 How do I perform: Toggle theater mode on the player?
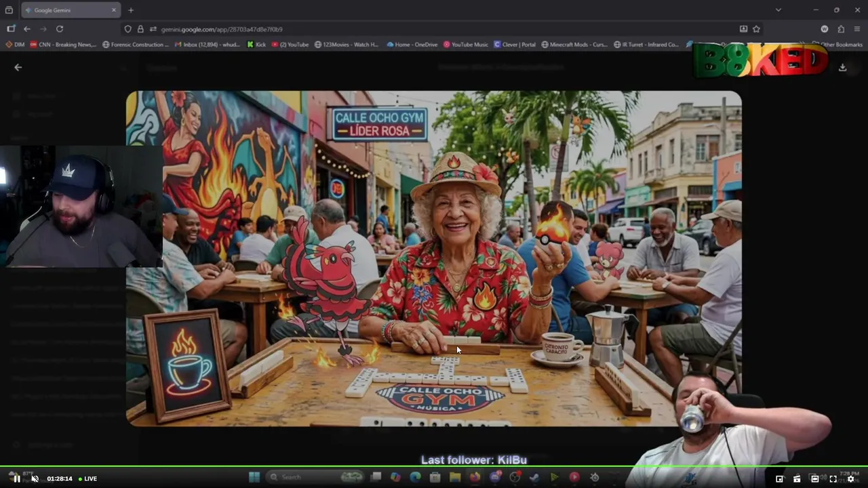[x=815, y=479]
